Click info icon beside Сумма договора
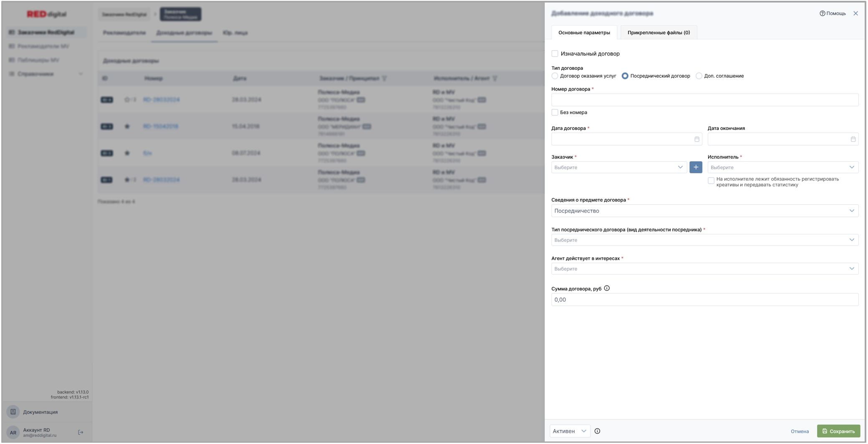 [x=607, y=288]
